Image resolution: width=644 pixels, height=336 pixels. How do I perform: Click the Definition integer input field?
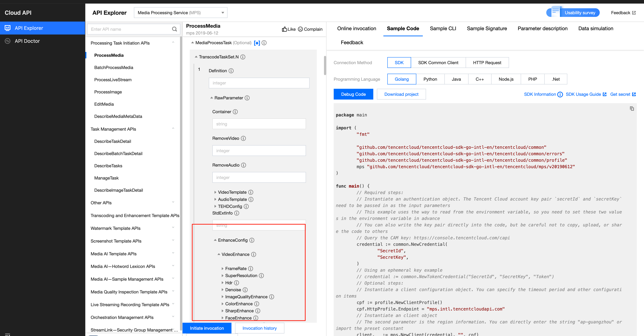point(259,83)
